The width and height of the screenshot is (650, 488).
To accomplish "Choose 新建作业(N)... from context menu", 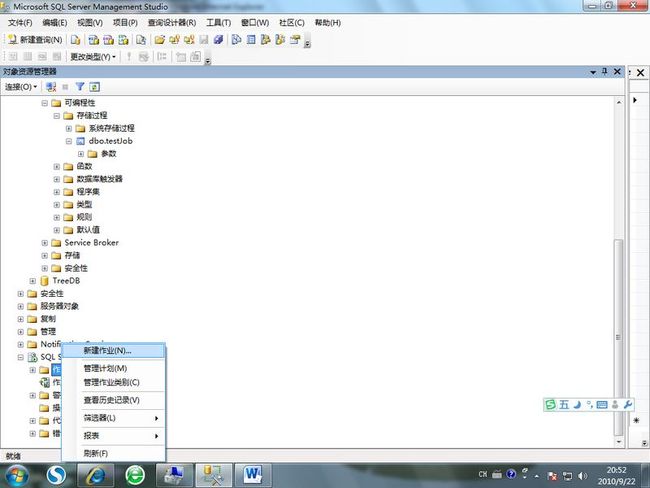I will [113, 351].
